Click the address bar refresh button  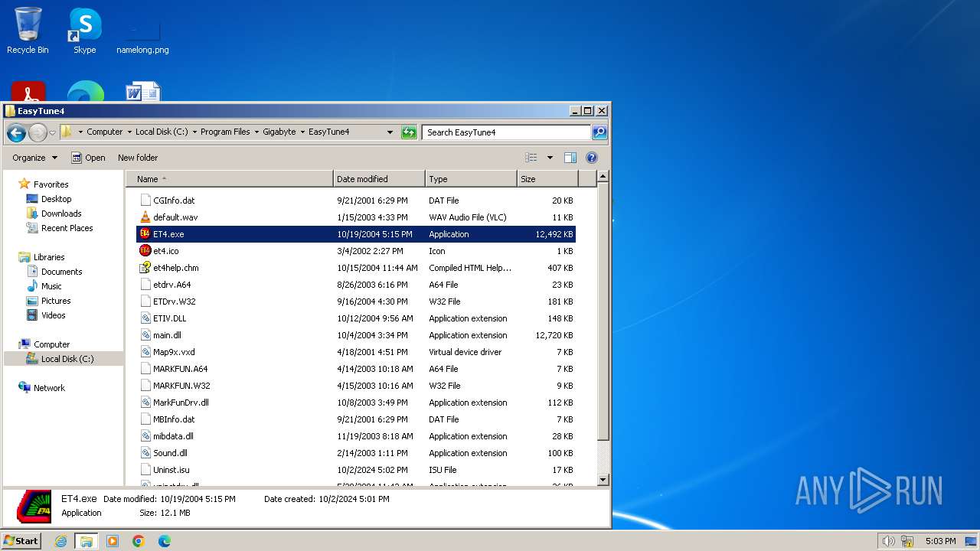coord(409,132)
